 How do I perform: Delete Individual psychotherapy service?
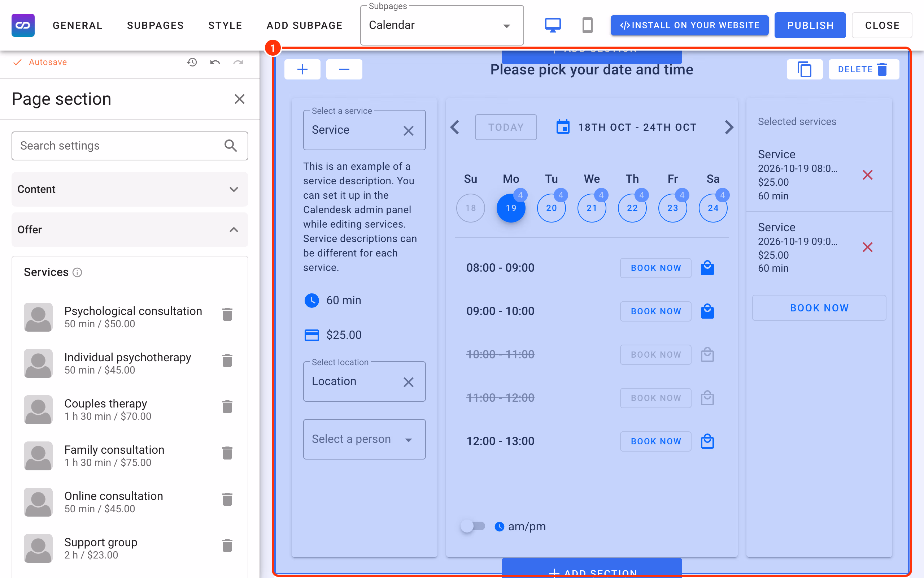pos(227,361)
